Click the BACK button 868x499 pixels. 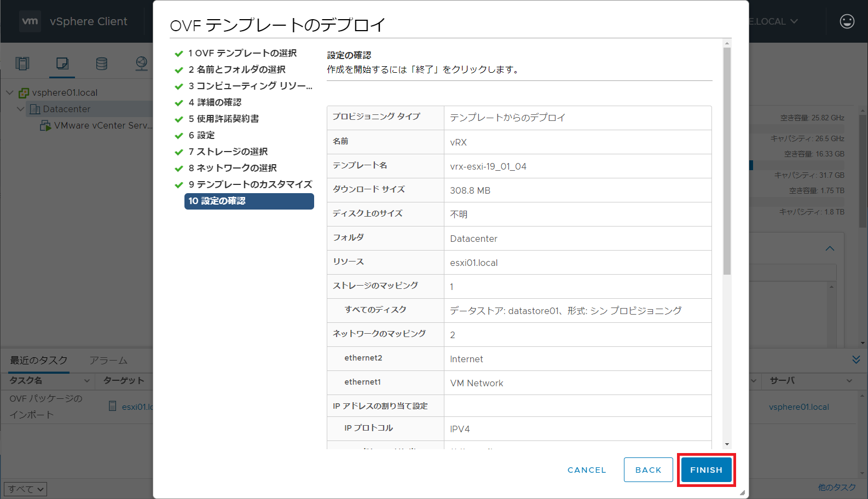648,469
